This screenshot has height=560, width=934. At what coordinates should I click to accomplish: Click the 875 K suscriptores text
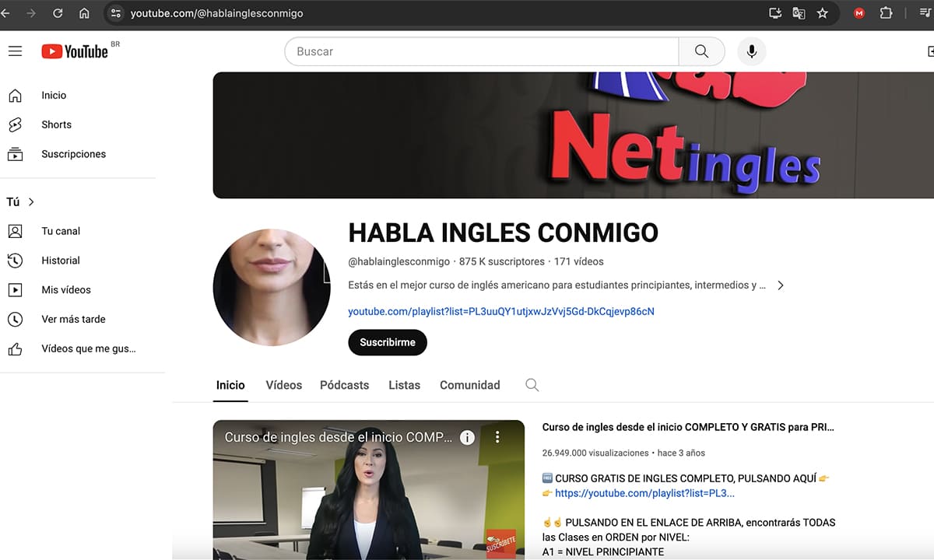502,261
